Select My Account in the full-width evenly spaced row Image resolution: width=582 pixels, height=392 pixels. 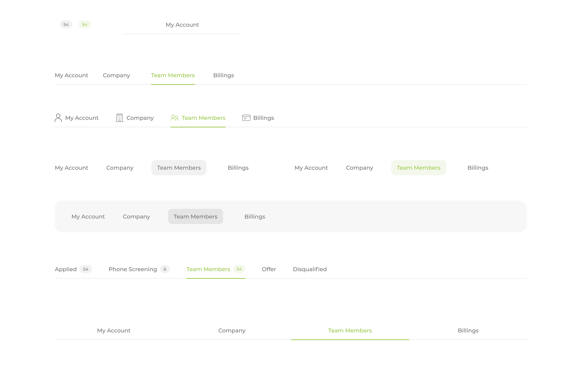(114, 330)
